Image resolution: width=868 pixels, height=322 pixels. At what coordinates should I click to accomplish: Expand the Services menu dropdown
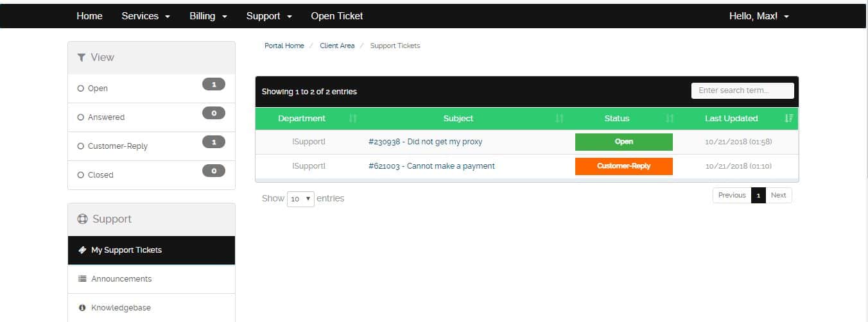tap(146, 16)
